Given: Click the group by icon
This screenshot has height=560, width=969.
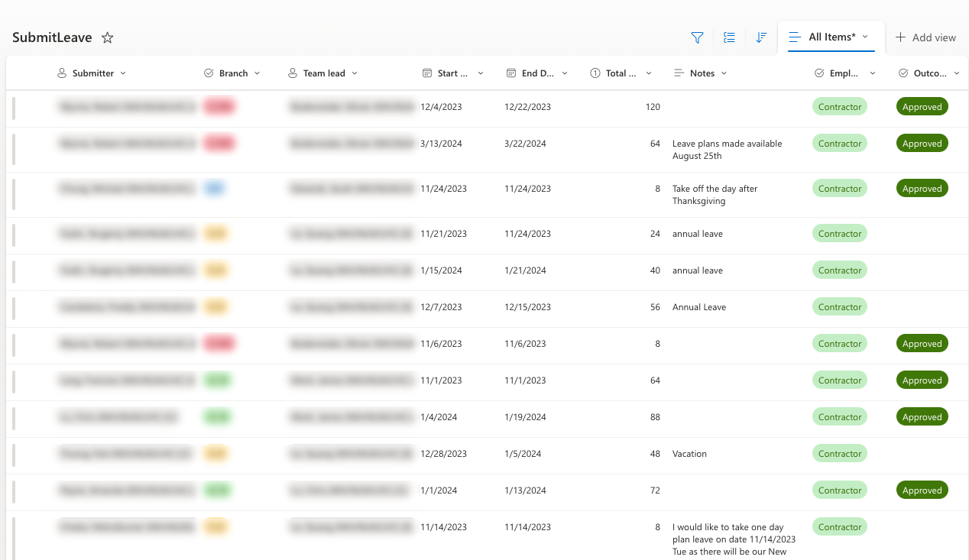Looking at the screenshot, I should pos(729,37).
